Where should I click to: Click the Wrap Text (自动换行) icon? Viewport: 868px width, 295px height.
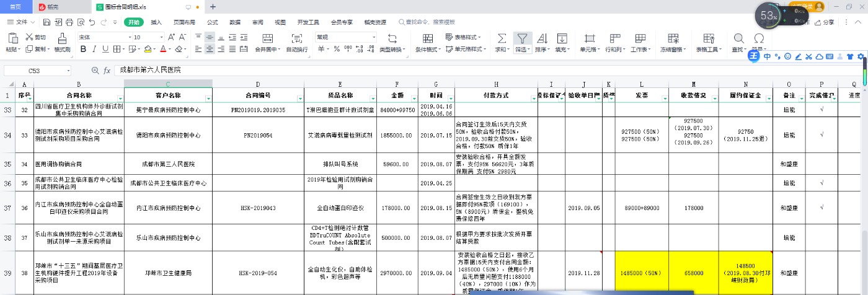[296, 38]
